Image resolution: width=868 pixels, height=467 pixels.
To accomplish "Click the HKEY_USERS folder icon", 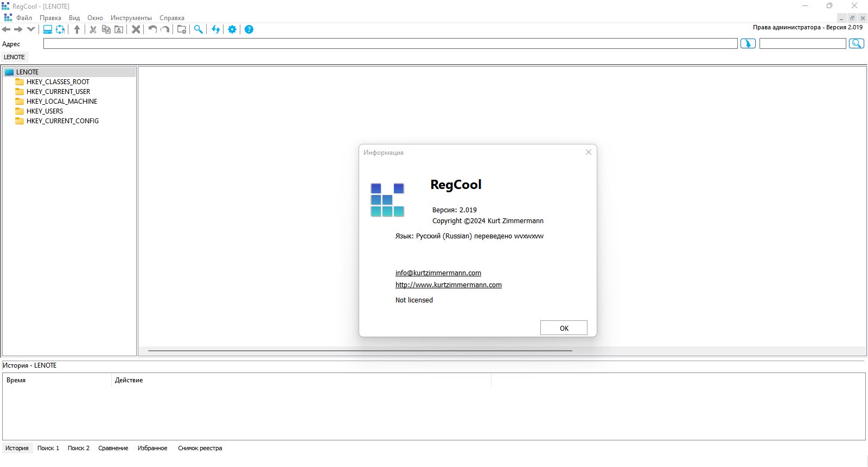I will pos(20,111).
